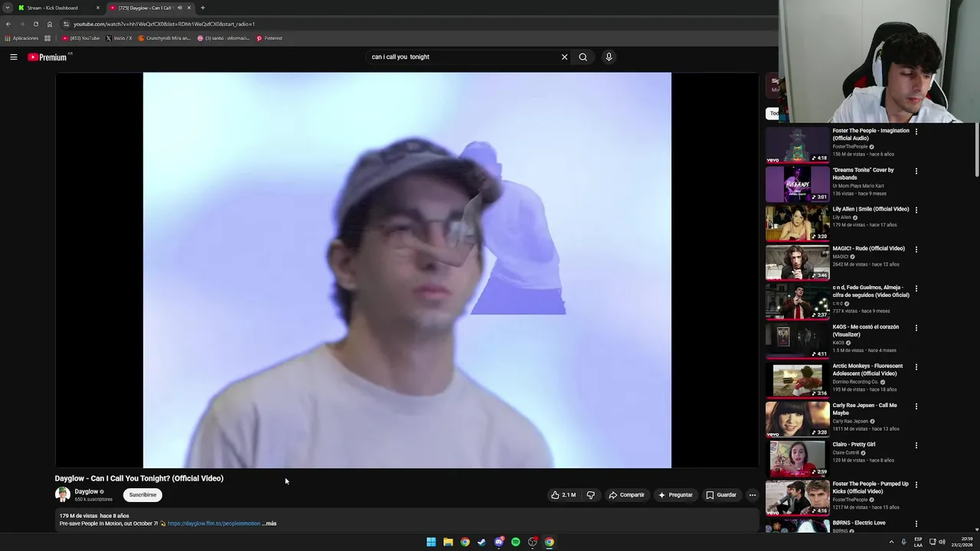Image resolution: width=980 pixels, height=551 pixels.
Task: Open the Pinterest bookmark
Action: pos(269,38)
